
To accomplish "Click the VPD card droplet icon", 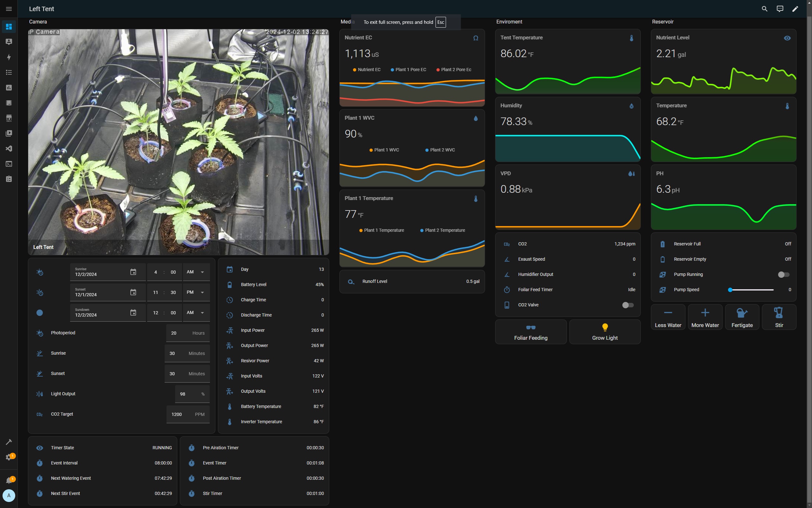I will point(631,174).
